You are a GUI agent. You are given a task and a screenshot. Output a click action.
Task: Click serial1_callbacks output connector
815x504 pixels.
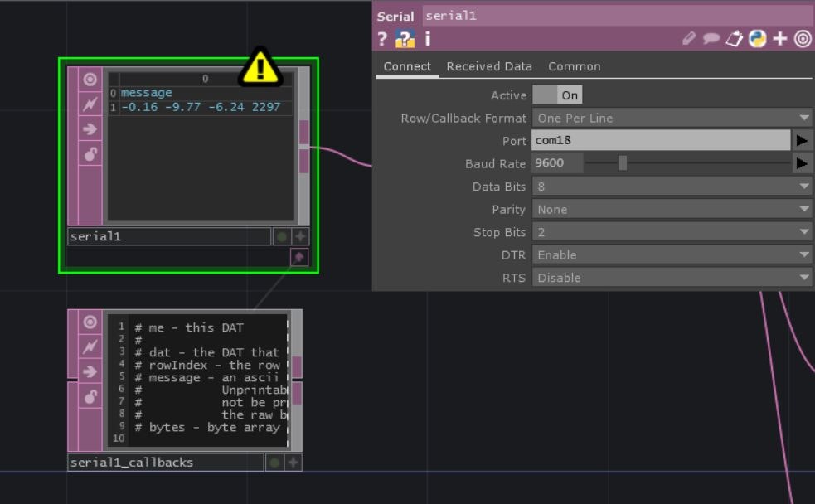pos(297,380)
